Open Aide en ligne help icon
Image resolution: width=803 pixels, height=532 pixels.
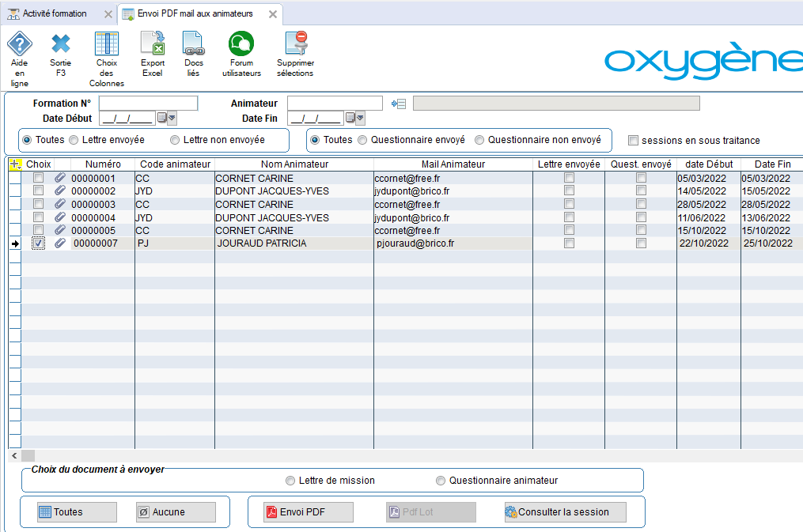[20, 44]
